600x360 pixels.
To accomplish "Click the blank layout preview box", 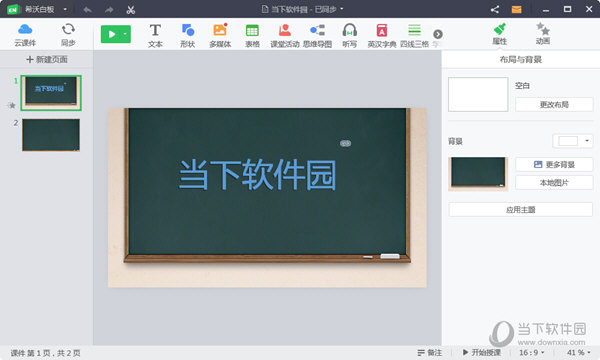I will [x=478, y=94].
